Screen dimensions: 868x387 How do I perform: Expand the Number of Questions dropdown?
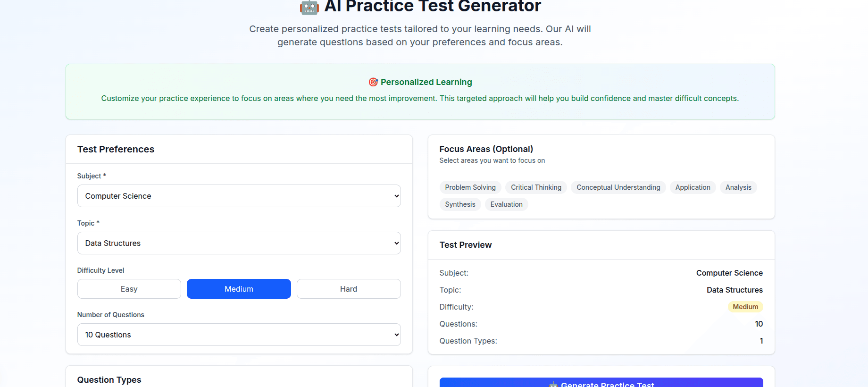click(239, 335)
